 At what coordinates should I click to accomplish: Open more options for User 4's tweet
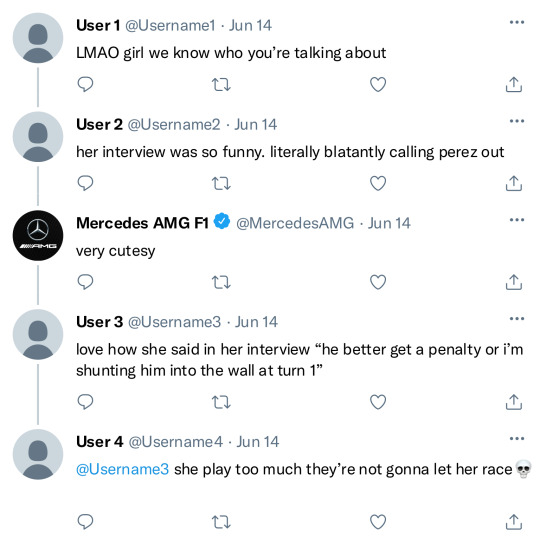click(517, 438)
